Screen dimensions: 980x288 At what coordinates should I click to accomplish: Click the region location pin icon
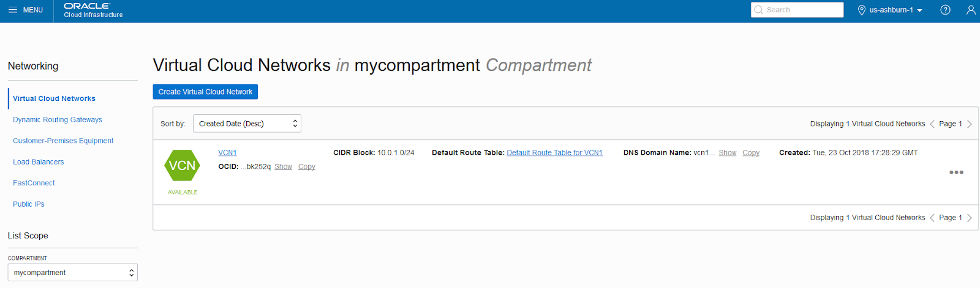tap(862, 10)
